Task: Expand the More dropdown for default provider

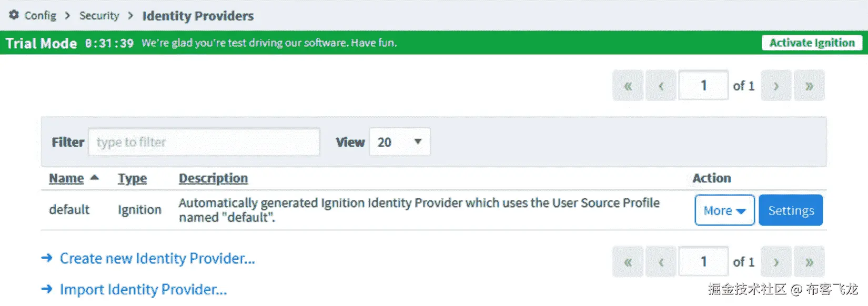Action: (724, 210)
